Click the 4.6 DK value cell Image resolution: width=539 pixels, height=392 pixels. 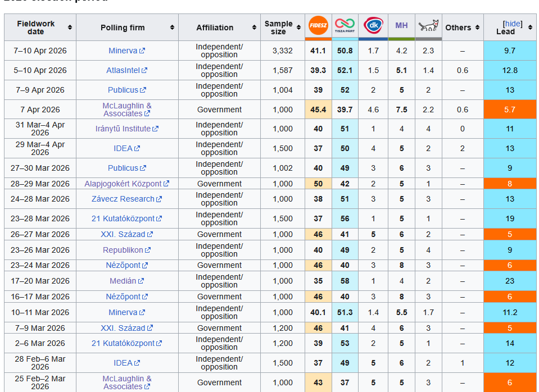[373, 110]
